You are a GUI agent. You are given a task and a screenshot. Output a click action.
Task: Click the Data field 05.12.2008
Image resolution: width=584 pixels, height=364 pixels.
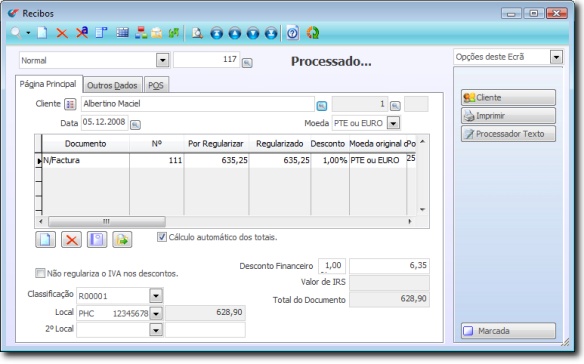(104, 122)
